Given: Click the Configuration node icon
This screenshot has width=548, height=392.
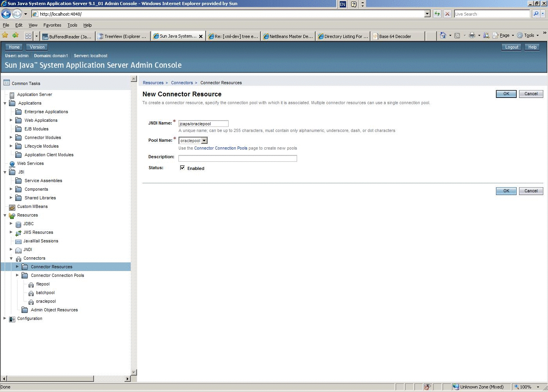Looking at the screenshot, I should 12,319.
